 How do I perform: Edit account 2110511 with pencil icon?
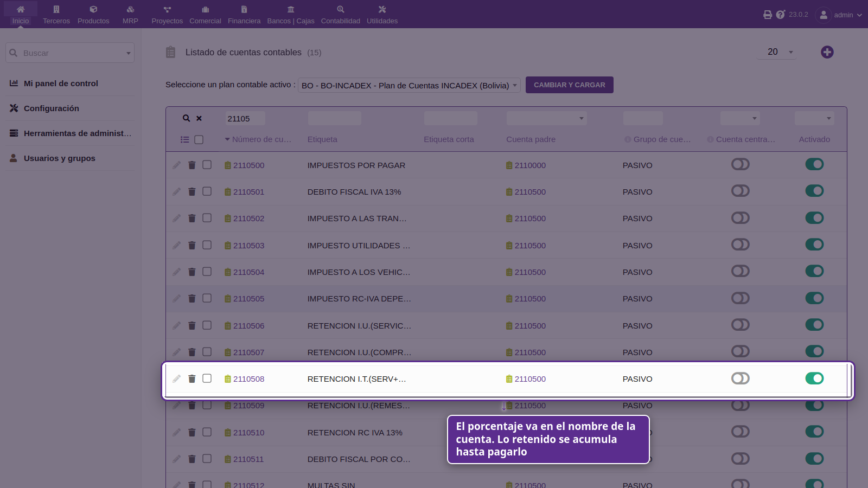(x=177, y=459)
